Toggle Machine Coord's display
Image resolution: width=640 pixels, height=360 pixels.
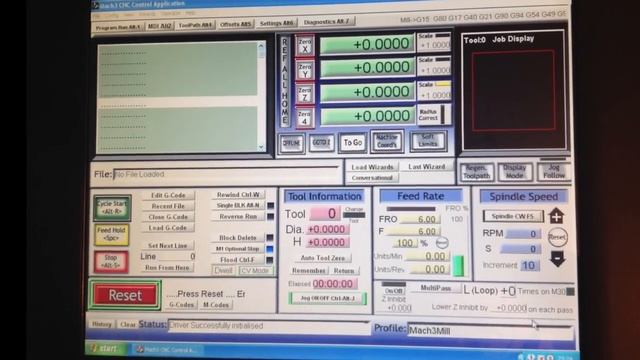point(387,141)
